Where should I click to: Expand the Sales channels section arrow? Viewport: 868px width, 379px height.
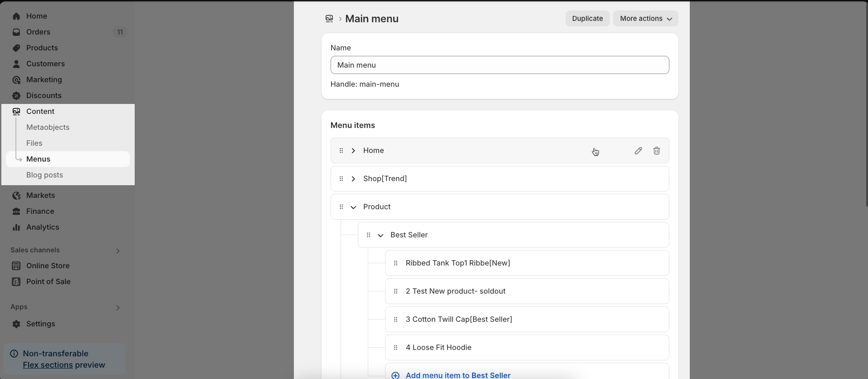point(118,251)
